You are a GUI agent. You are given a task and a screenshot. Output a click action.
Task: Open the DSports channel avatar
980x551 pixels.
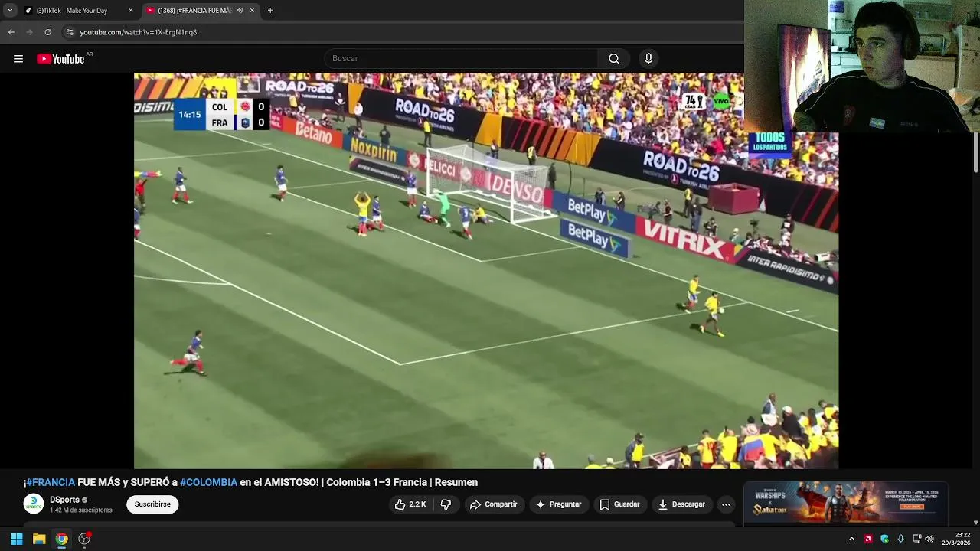(34, 504)
